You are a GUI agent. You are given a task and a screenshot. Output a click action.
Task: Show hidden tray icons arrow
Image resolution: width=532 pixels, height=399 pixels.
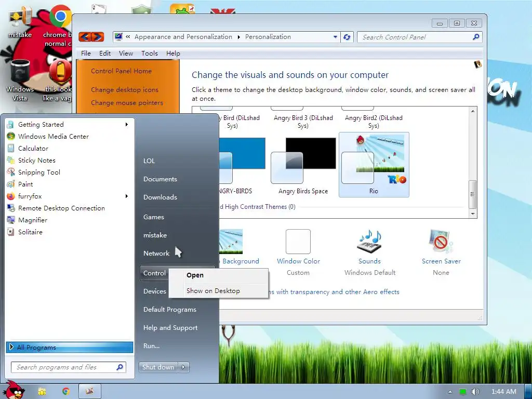pos(450,392)
